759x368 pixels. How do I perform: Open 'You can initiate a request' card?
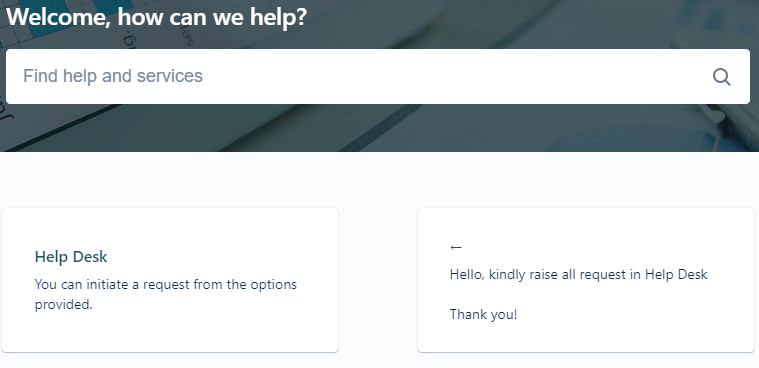pyautogui.click(x=170, y=280)
